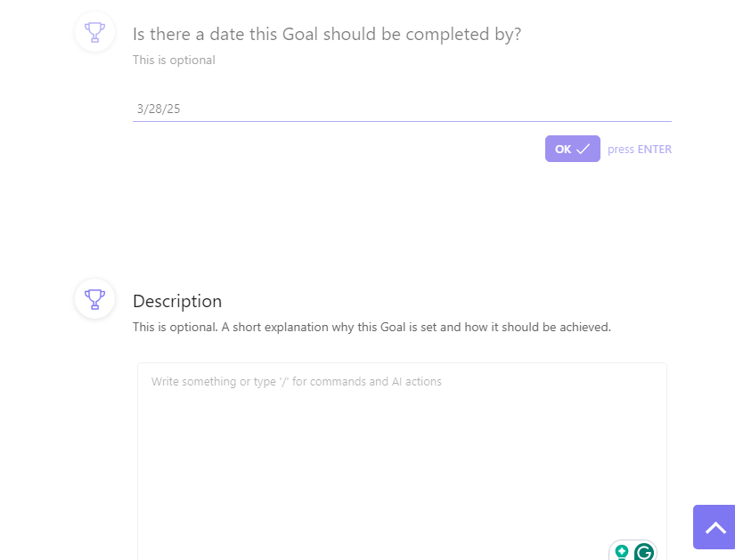
Task: Click the purple underline below the date field
Action: pos(401,121)
